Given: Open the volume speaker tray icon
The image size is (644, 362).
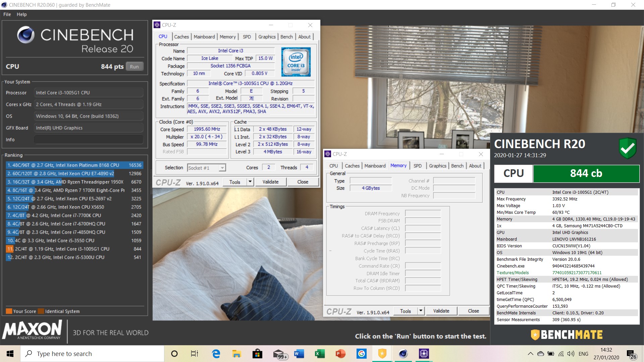Looking at the screenshot, I should click(x=571, y=354).
